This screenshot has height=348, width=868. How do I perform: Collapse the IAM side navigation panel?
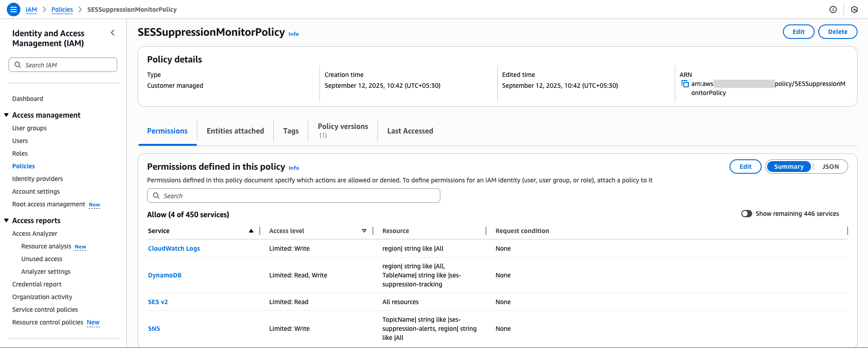pos(113,33)
